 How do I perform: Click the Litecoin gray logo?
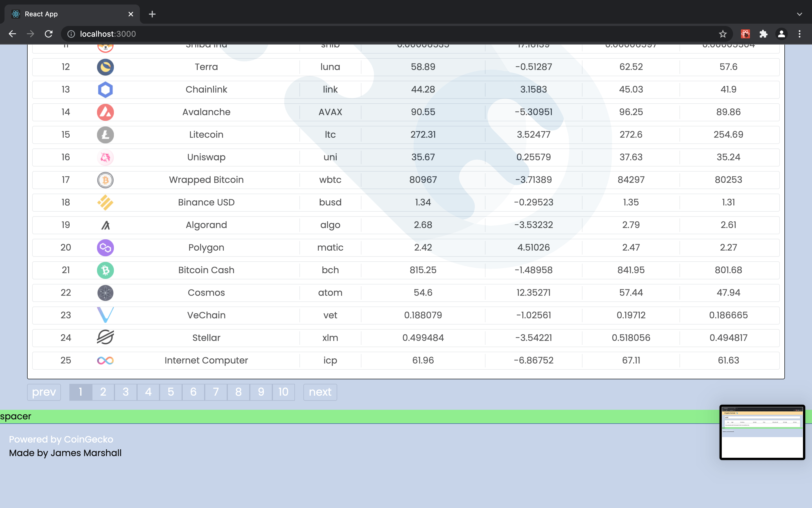click(x=105, y=135)
